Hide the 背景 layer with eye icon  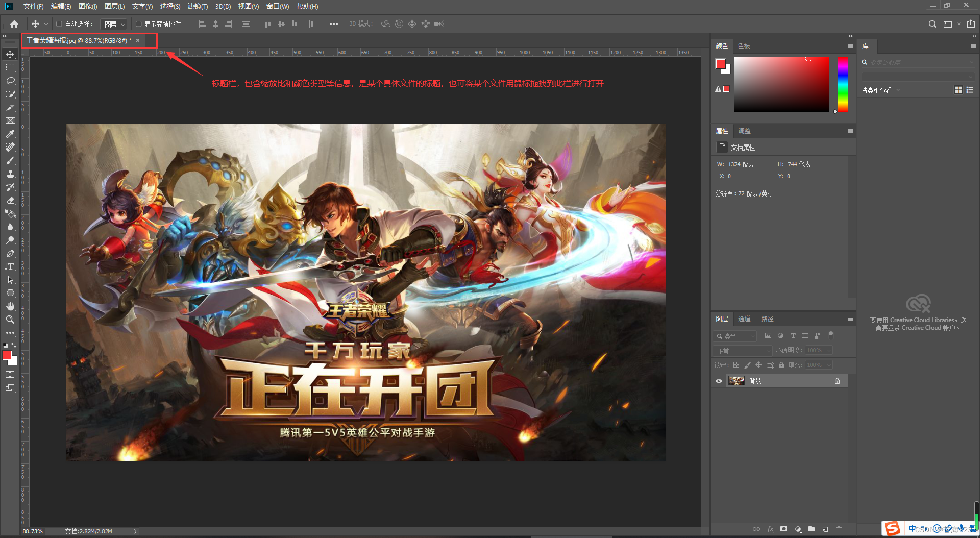click(719, 381)
